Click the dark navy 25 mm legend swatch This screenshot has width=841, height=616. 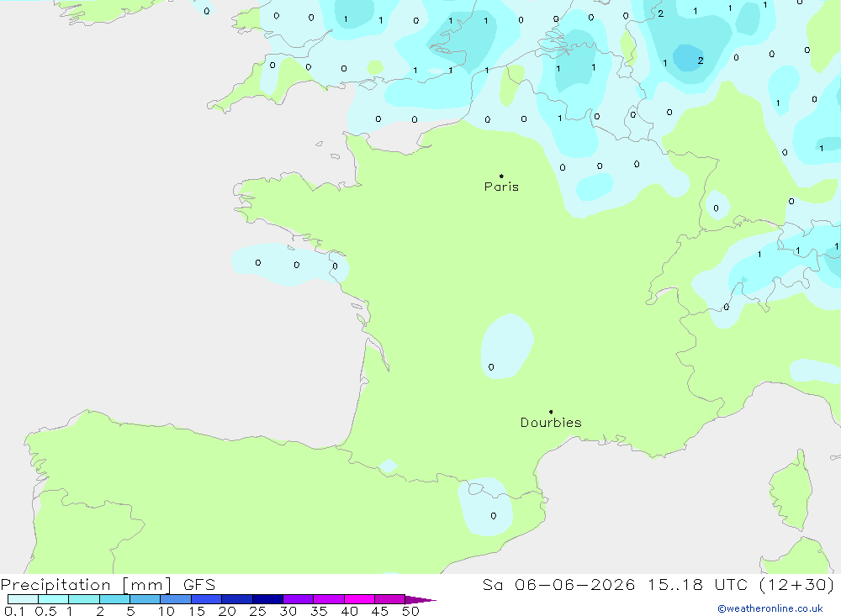click(x=267, y=599)
